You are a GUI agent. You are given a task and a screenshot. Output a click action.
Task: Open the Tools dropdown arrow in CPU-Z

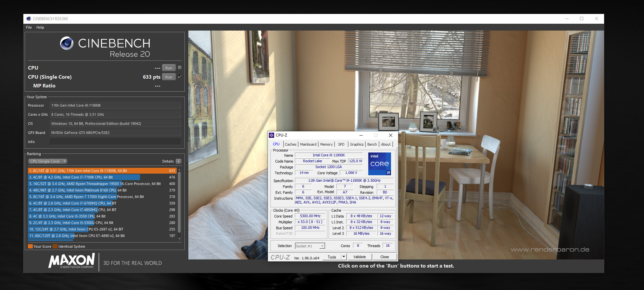[344, 257]
